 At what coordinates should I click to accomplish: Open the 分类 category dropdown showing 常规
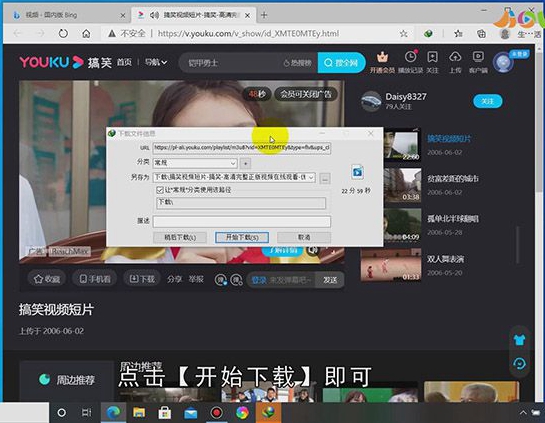tap(195, 163)
